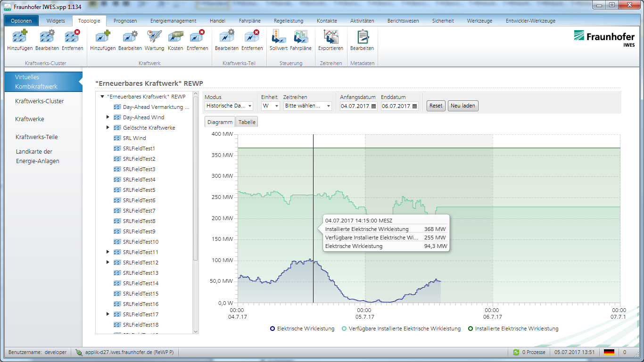644x362 pixels.
Task: Open the Optionen tab
Action: pos(21,21)
